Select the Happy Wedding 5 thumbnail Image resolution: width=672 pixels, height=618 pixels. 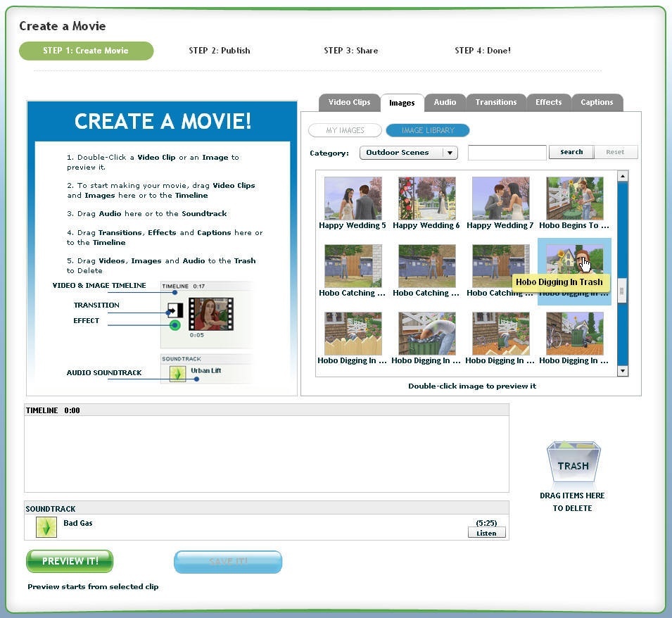click(353, 198)
